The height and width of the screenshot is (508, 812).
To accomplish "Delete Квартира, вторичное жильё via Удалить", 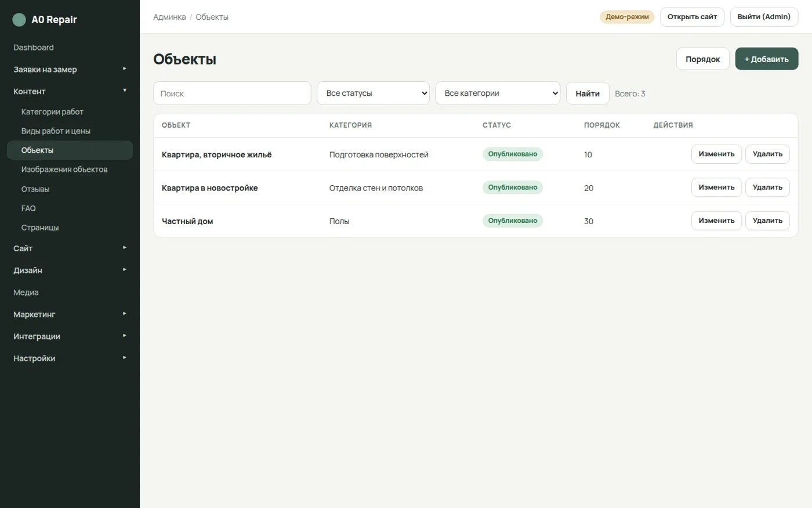I will pos(767,154).
